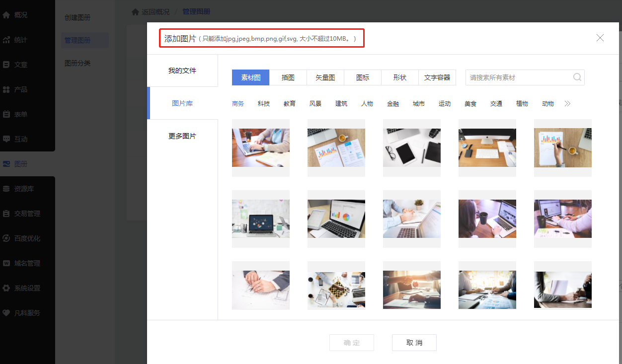Open 图册分类 in submenu
The height and width of the screenshot is (364, 622).
(78, 63)
